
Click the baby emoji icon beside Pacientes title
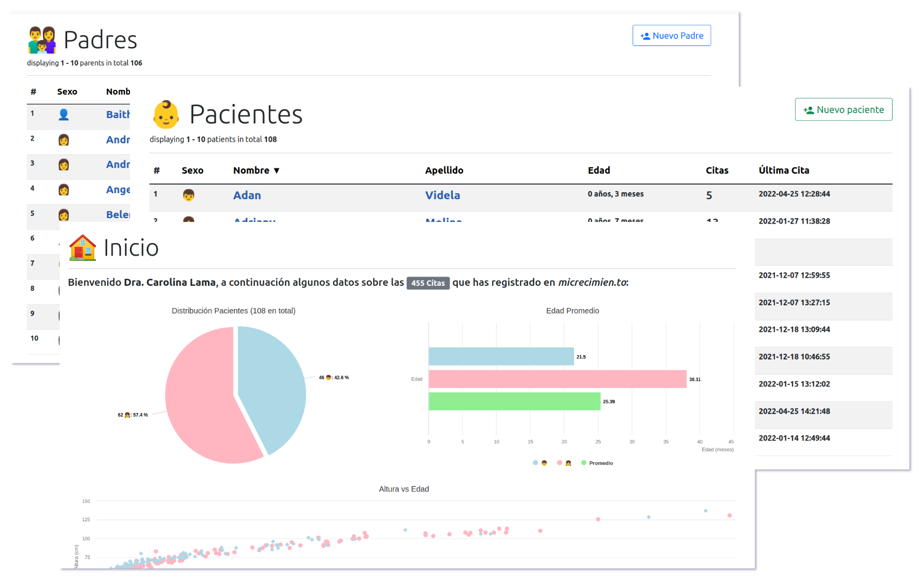tap(166, 114)
